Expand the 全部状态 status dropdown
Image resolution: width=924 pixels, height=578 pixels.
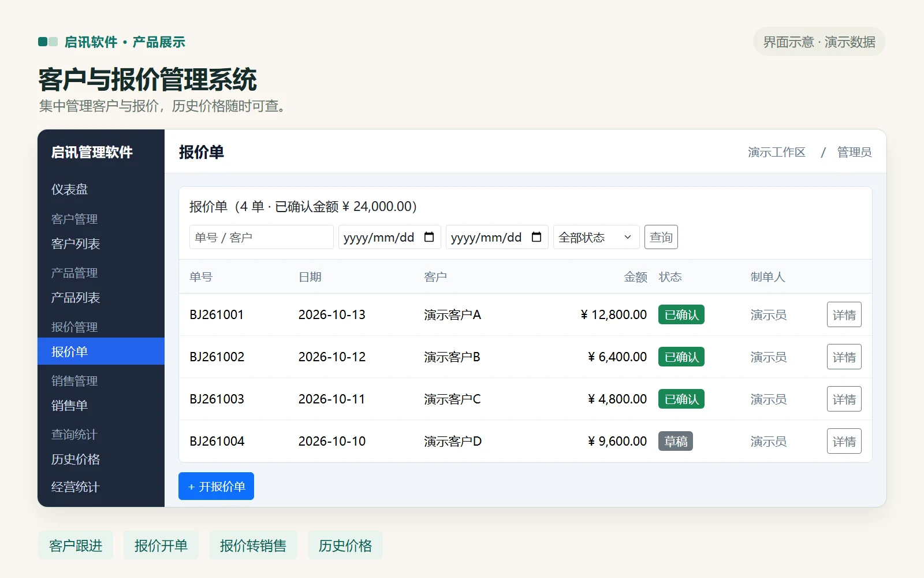[x=596, y=237]
